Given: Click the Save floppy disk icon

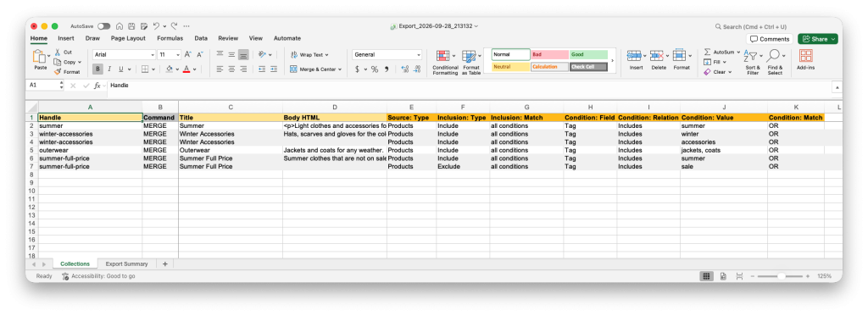Looking at the screenshot, I should pyautogui.click(x=131, y=26).
